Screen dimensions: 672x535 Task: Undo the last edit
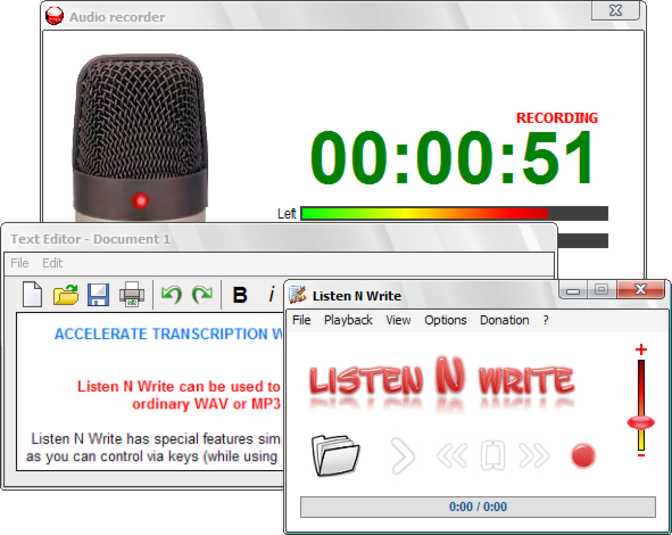(x=171, y=295)
